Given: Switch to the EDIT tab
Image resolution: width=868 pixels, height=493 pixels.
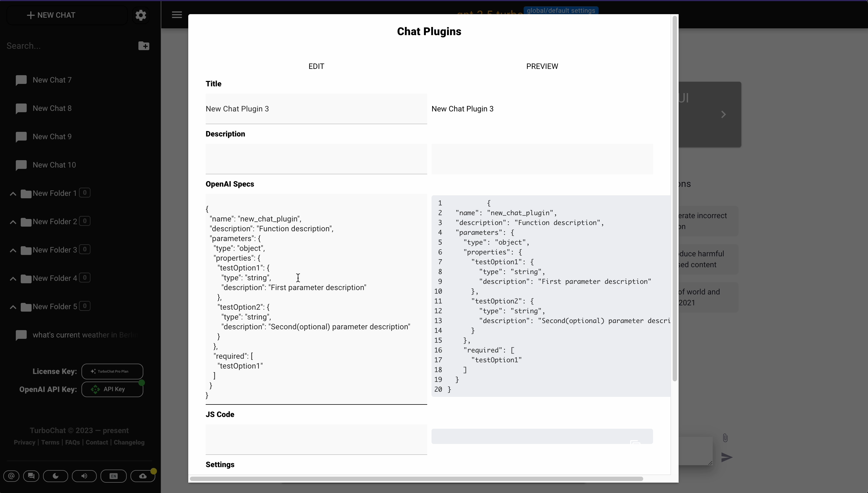Looking at the screenshot, I should click(316, 66).
